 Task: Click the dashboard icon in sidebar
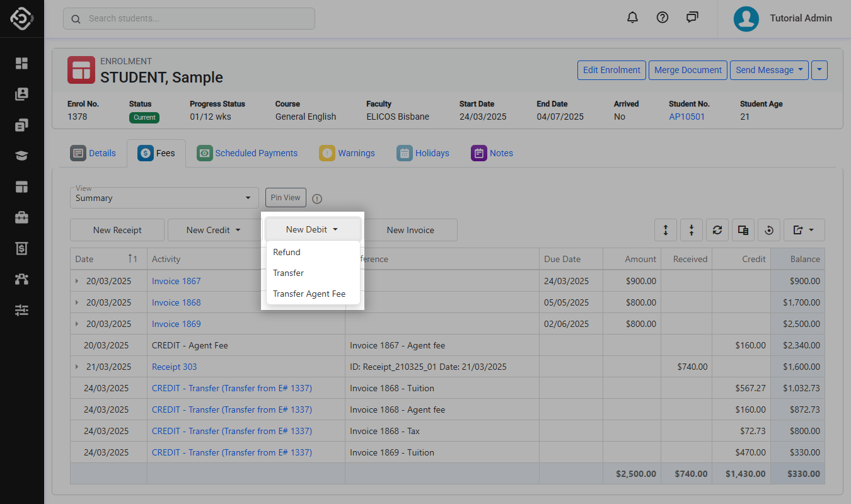click(22, 63)
